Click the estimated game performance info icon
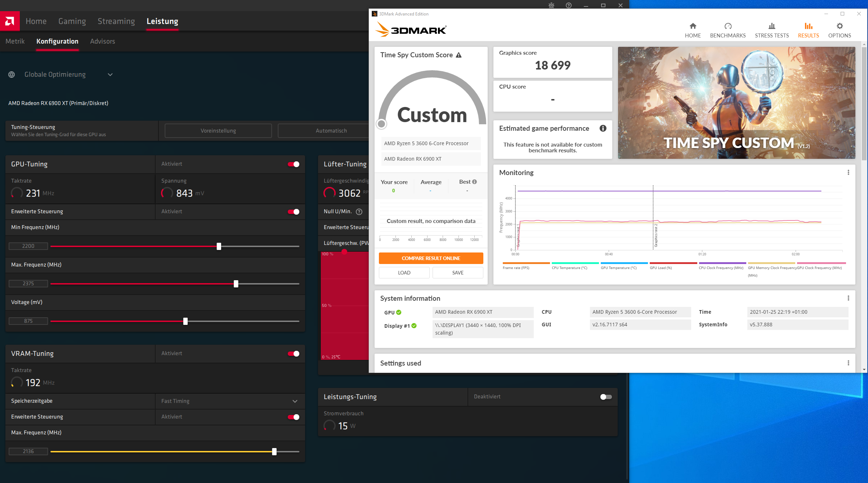The width and height of the screenshot is (868, 483). (x=603, y=129)
